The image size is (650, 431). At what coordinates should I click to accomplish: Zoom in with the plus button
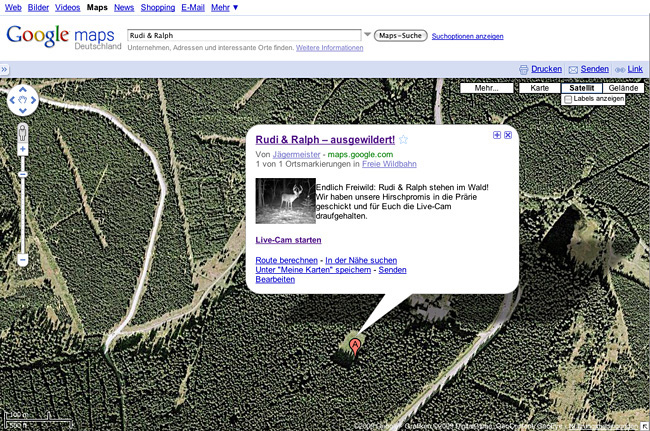point(22,149)
